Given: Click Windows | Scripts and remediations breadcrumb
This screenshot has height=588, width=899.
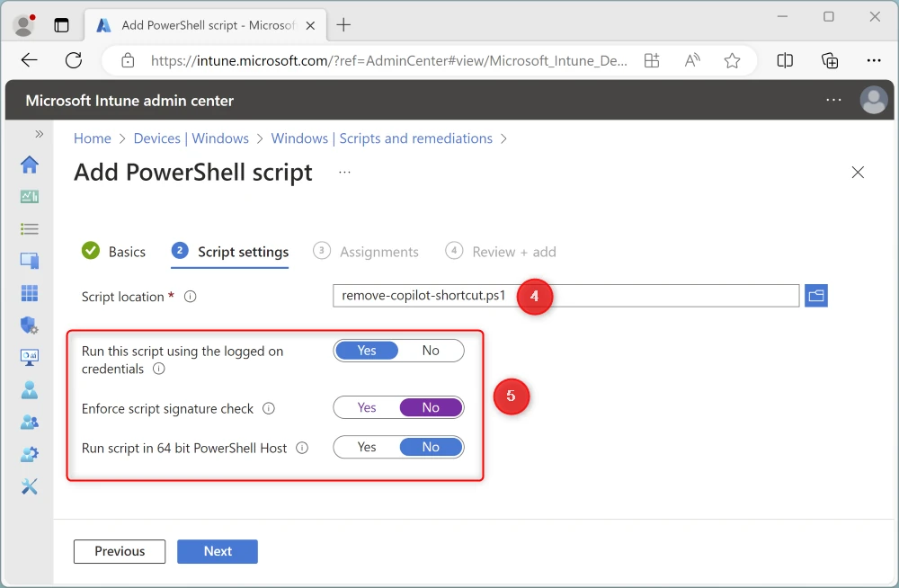Looking at the screenshot, I should point(381,138).
